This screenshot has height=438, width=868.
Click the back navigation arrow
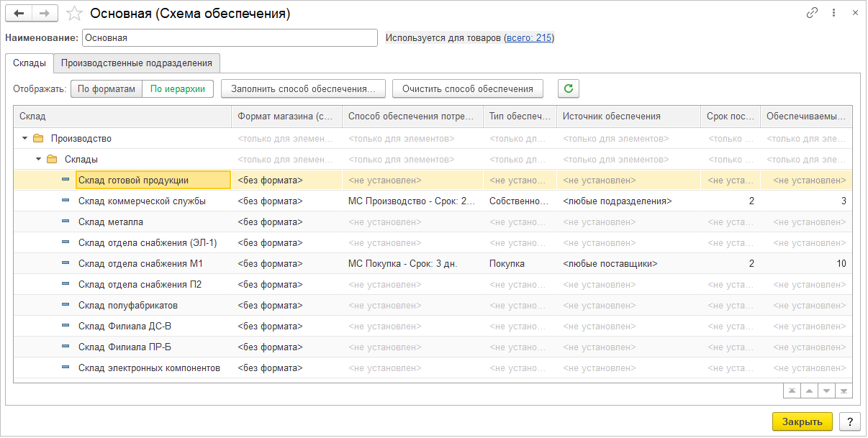click(19, 14)
